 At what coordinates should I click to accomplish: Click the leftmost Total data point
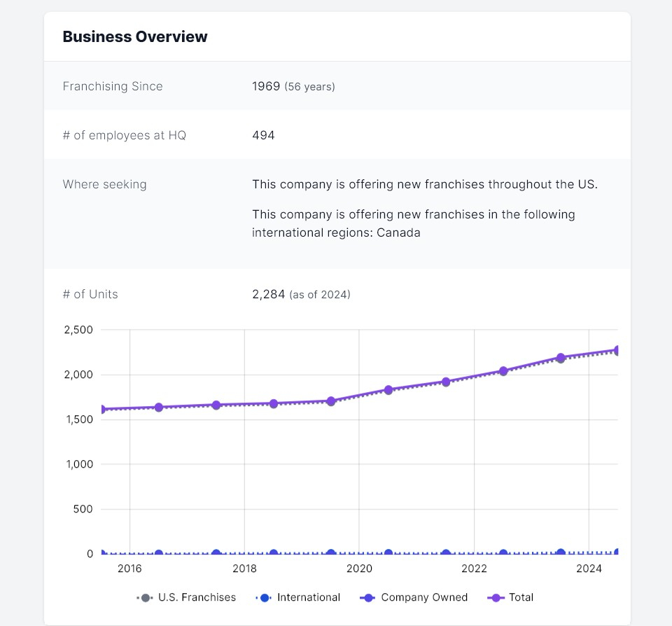(103, 410)
